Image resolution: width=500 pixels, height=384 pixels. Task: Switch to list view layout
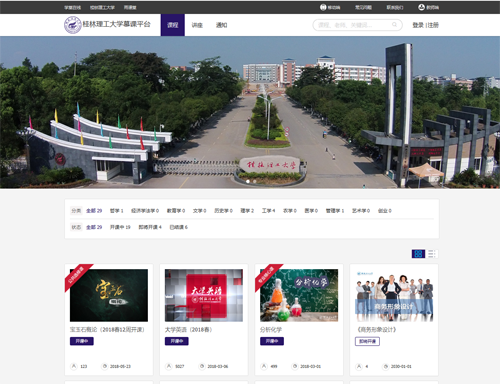point(432,254)
